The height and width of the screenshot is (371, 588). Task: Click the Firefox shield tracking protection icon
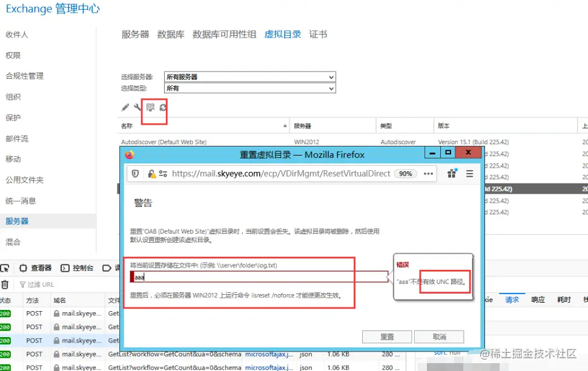click(136, 174)
